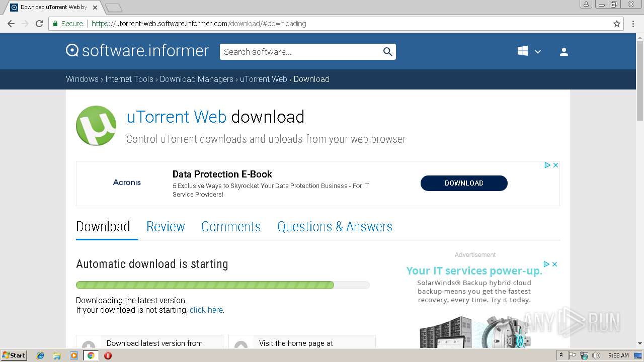Image resolution: width=644 pixels, height=362 pixels.
Task: Click the Search software input field
Action: click(301, 52)
